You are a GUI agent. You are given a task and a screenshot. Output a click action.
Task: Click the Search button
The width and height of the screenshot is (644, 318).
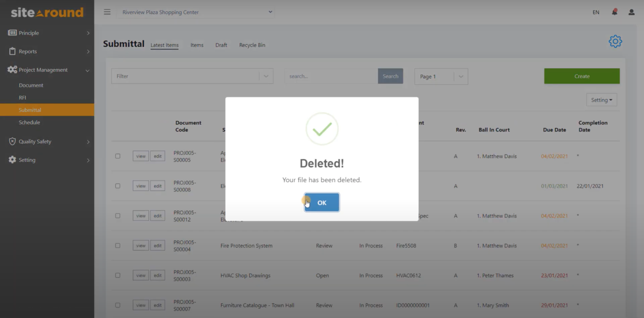tap(391, 76)
